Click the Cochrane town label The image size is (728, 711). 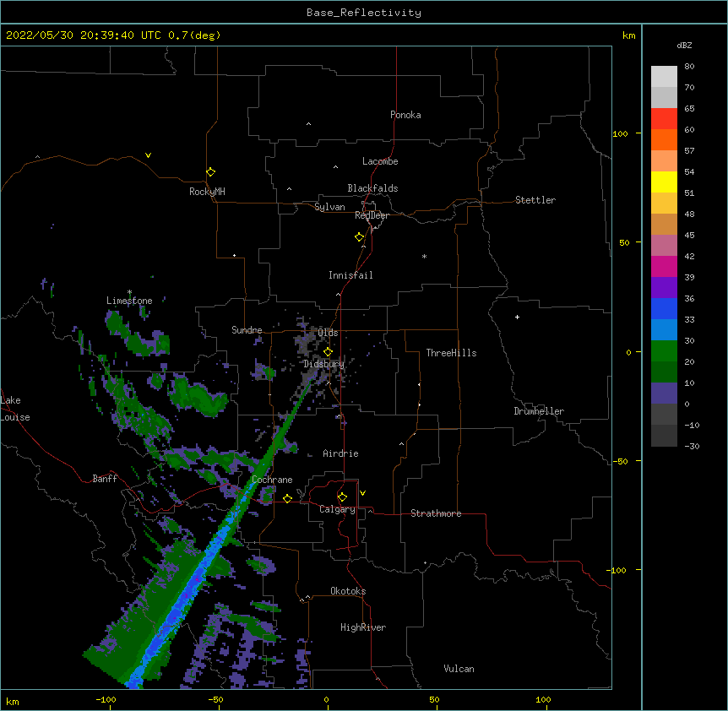272,480
